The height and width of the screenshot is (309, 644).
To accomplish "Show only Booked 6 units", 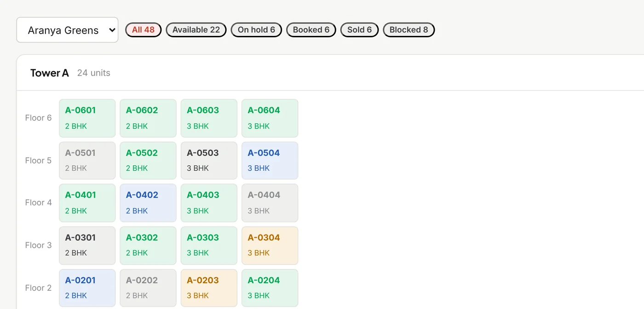I will (x=311, y=30).
